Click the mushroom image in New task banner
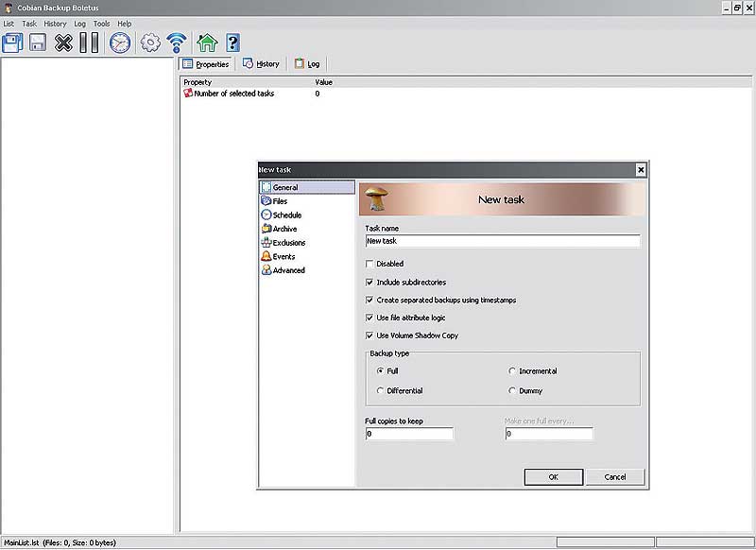 (x=376, y=198)
